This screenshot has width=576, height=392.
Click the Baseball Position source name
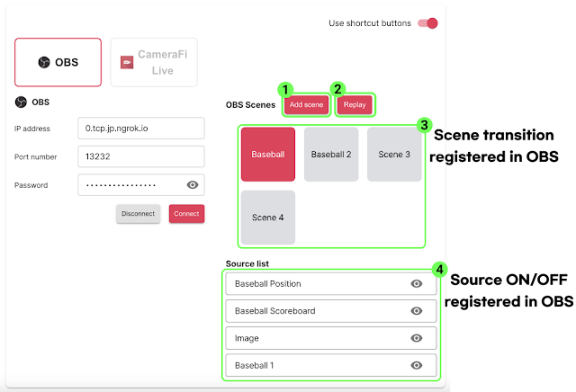click(268, 284)
